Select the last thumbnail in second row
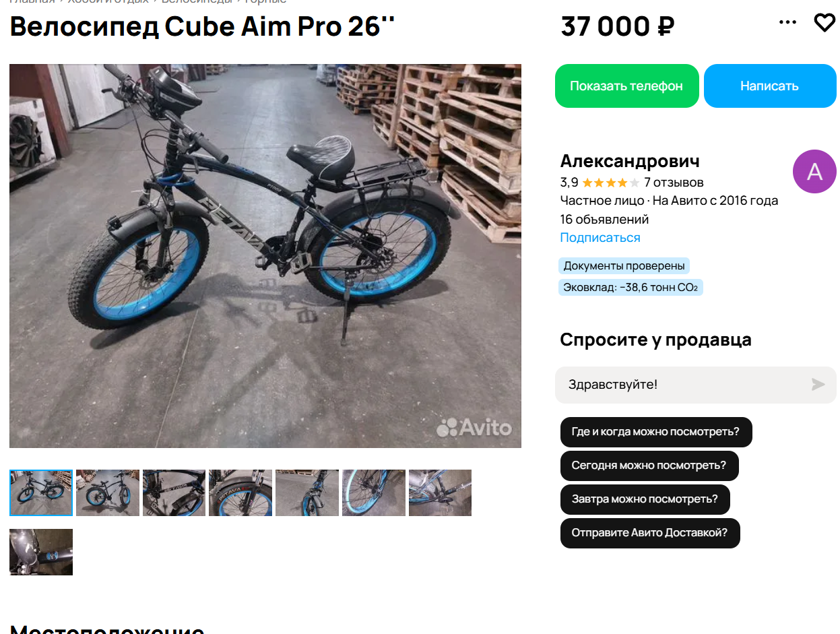Viewport: 840px width, 634px height. point(41,552)
